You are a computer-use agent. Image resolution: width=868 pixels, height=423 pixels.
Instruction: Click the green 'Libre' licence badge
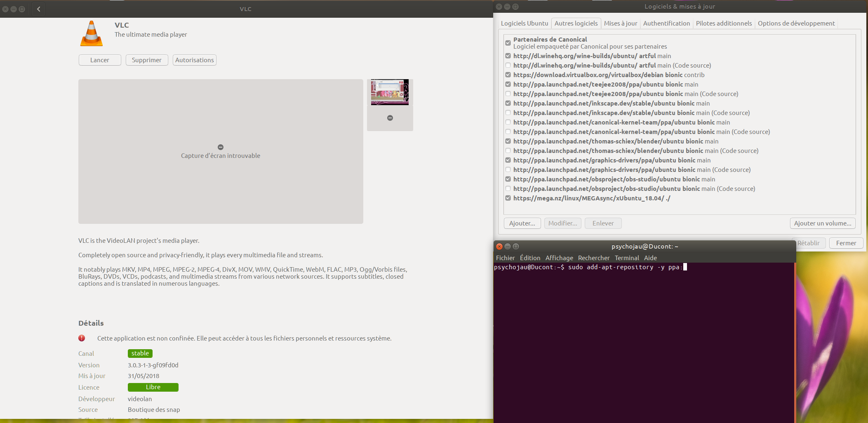(x=153, y=387)
